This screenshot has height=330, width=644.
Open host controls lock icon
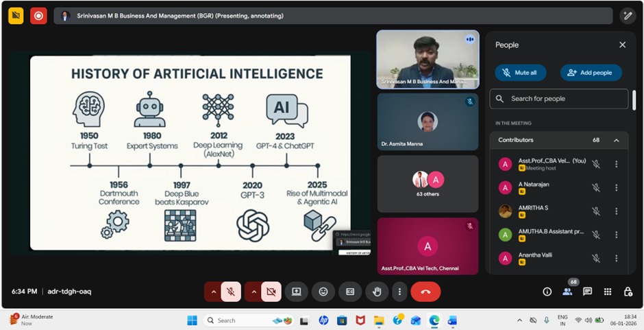click(x=628, y=292)
